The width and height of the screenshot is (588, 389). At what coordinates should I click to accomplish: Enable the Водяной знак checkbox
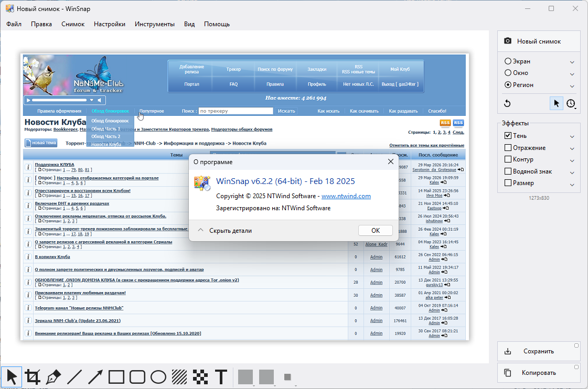[x=508, y=171]
